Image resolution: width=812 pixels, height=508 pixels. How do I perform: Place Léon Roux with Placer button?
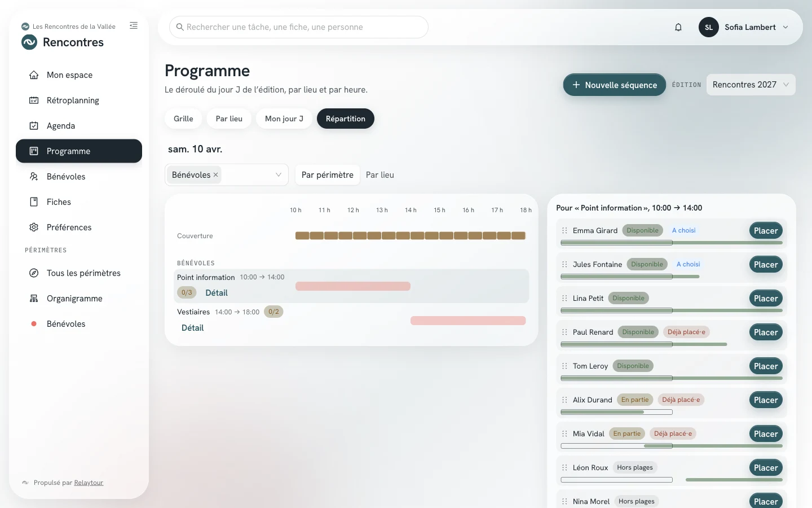tap(766, 467)
